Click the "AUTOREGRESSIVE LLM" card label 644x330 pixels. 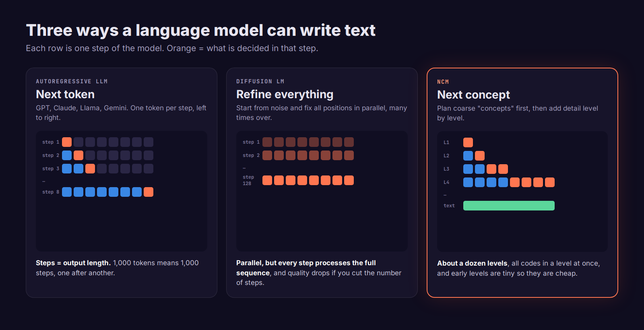point(72,81)
